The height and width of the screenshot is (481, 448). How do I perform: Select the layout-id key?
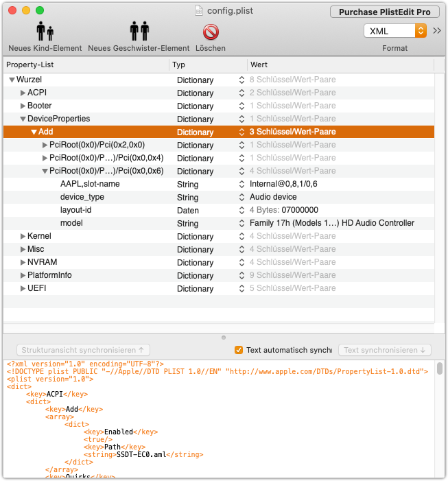click(75, 210)
